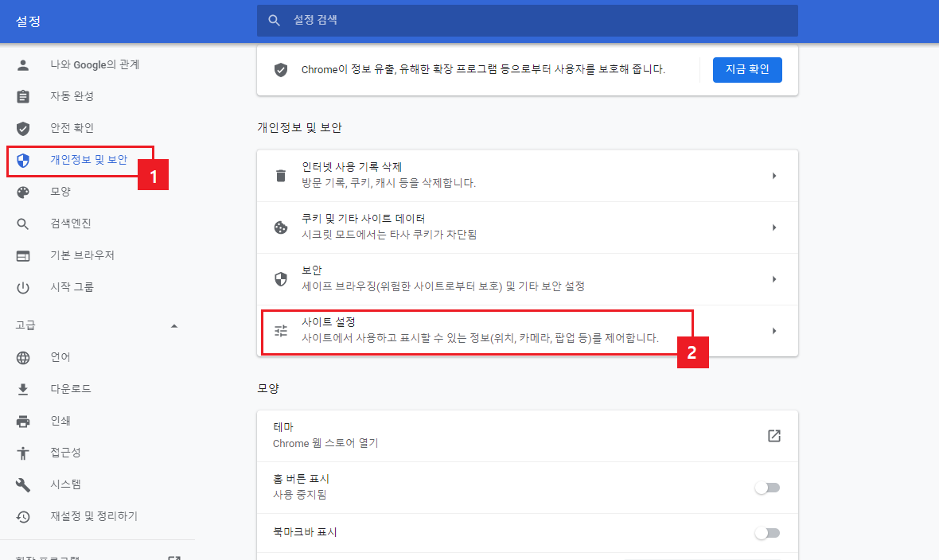The width and height of the screenshot is (939, 560).
Task: Click the 홈 버튼 표시 label
Action: pyautogui.click(x=302, y=479)
